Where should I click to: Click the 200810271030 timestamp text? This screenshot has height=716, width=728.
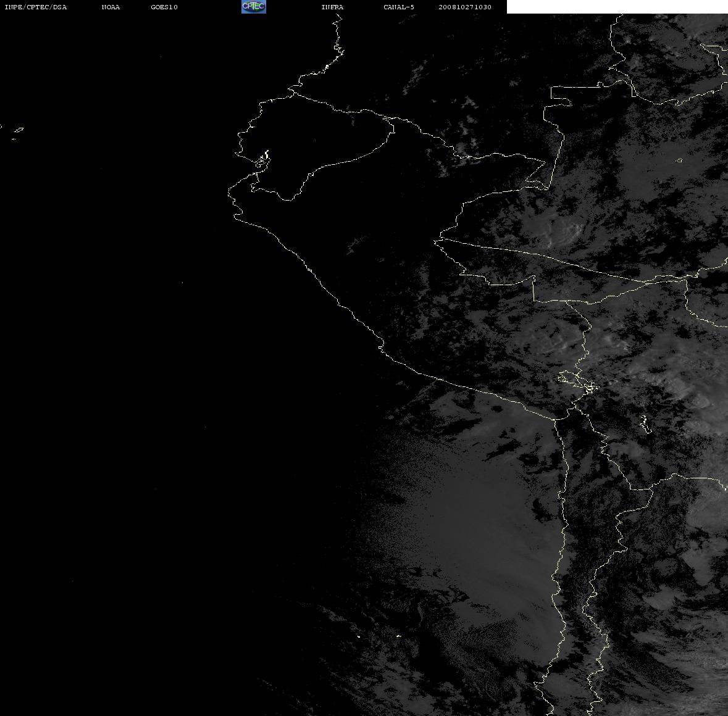(x=465, y=7)
